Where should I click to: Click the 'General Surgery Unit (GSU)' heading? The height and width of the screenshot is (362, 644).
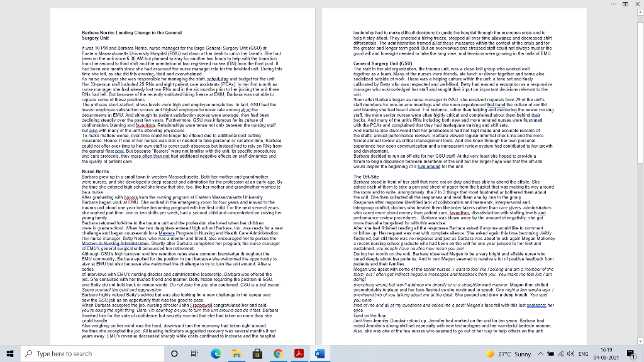point(382,63)
